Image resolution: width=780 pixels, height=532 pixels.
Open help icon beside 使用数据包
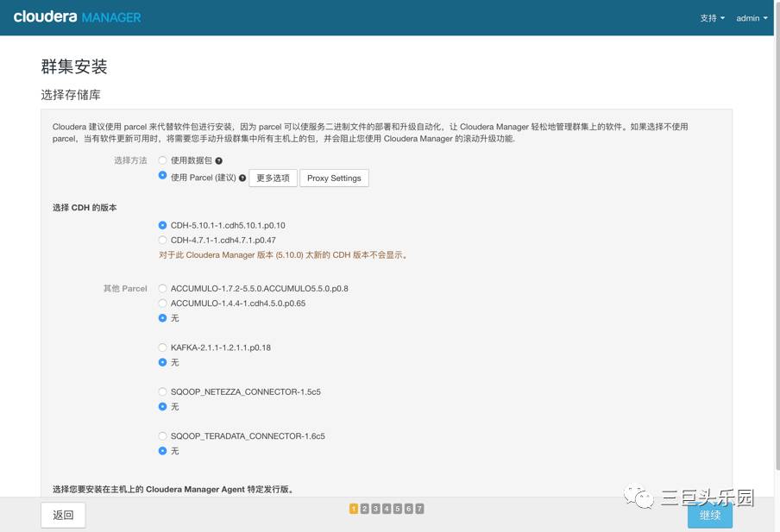(x=219, y=160)
